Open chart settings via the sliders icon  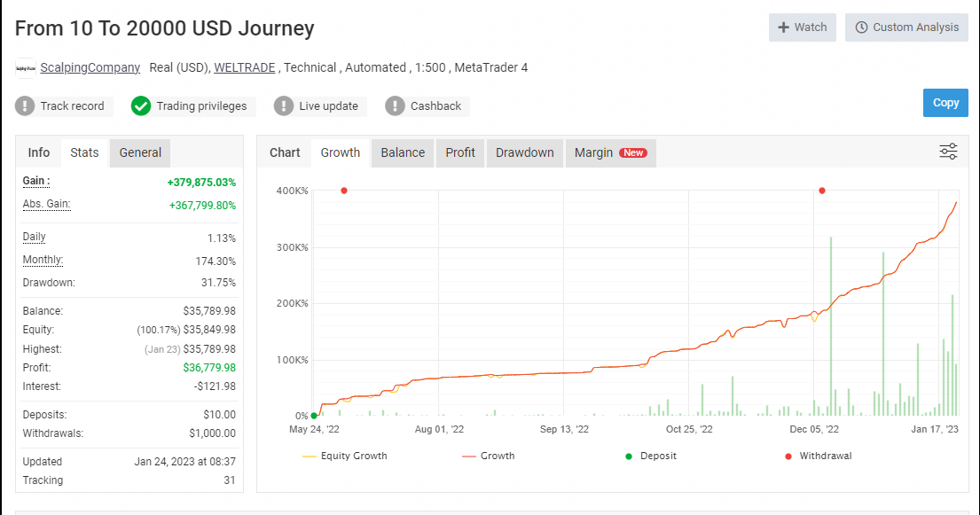coord(948,152)
